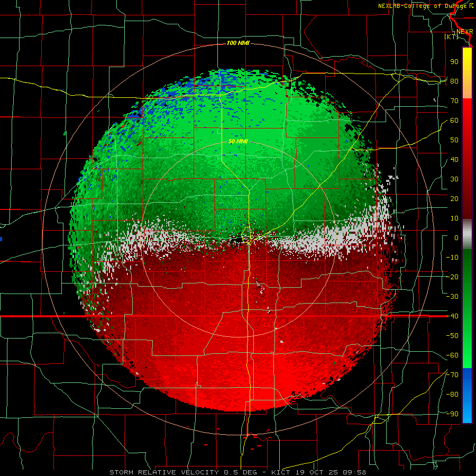Click the -80 value on velocity scale

[x=452, y=395]
